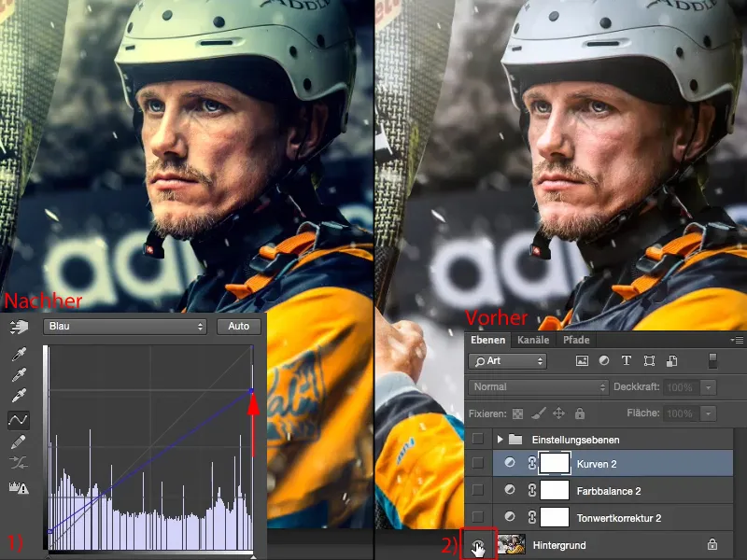Switch to the Pfade tab
747x560 pixels.
[576, 340]
